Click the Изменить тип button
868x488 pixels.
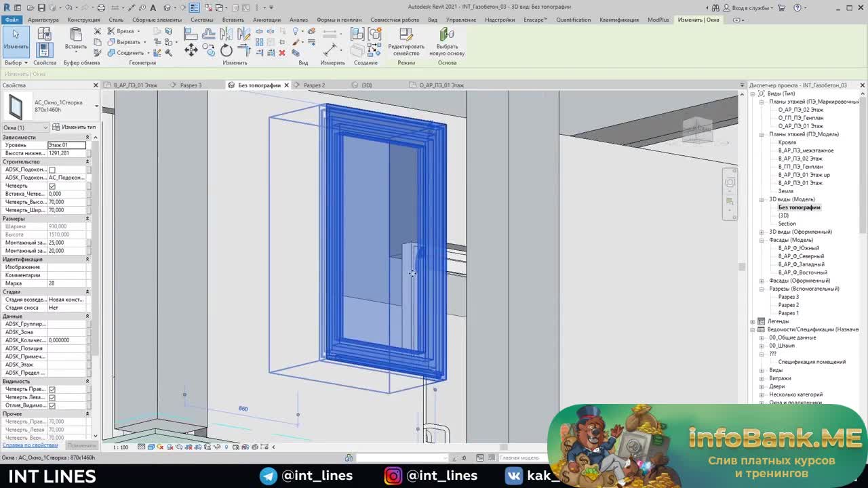click(75, 127)
